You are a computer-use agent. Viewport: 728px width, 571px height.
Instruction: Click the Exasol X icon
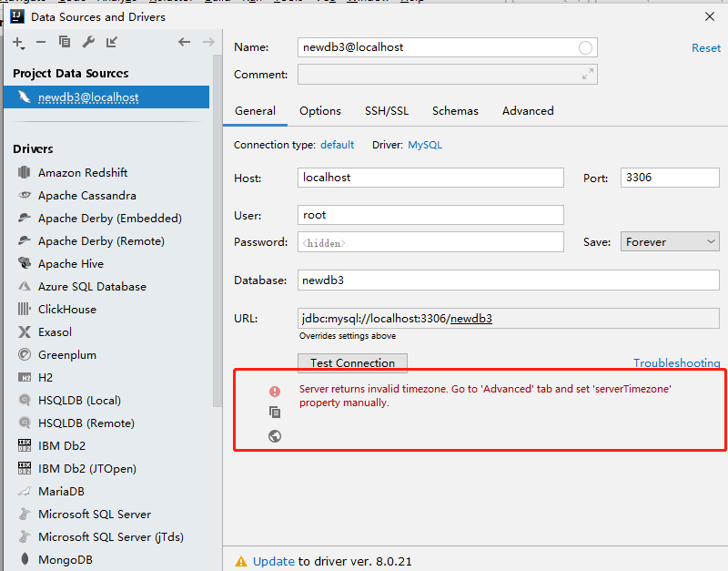point(25,331)
